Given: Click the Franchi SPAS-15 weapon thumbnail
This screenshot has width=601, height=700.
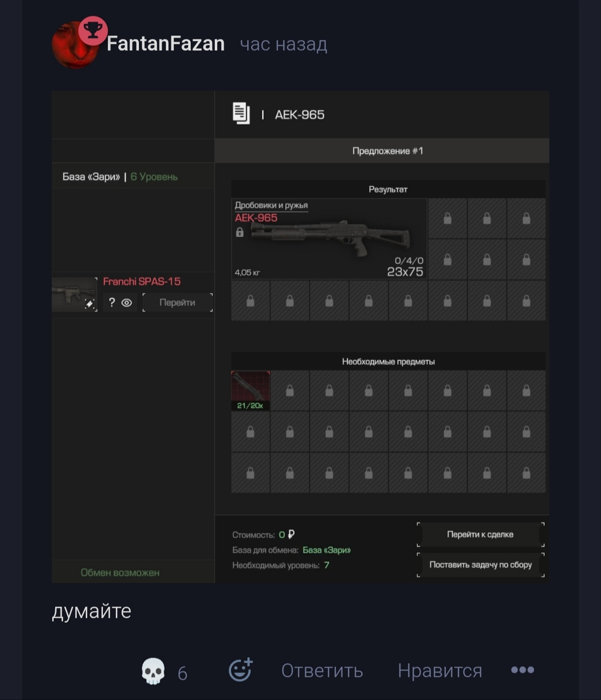Looking at the screenshot, I should coord(74,294).
